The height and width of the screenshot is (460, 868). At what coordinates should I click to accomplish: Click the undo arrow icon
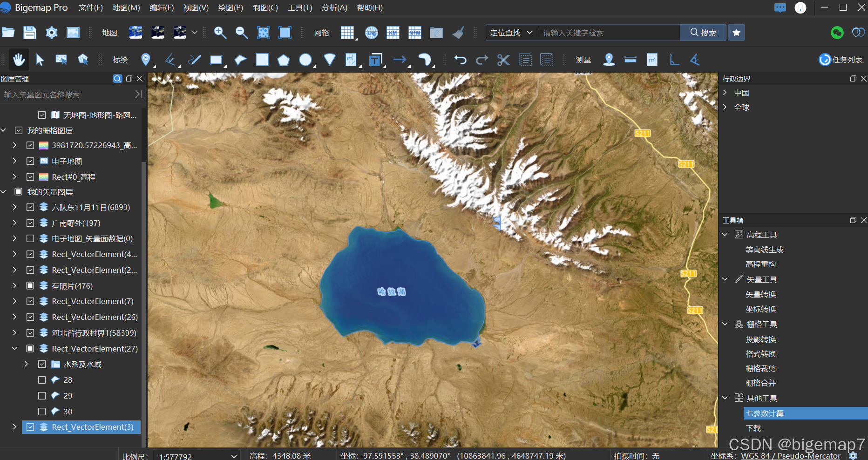coord(461,60)
